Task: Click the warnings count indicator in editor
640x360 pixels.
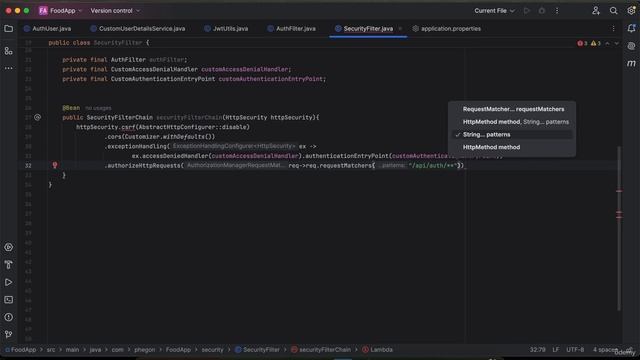Action: pyautogui.click(x=596, y=43)
